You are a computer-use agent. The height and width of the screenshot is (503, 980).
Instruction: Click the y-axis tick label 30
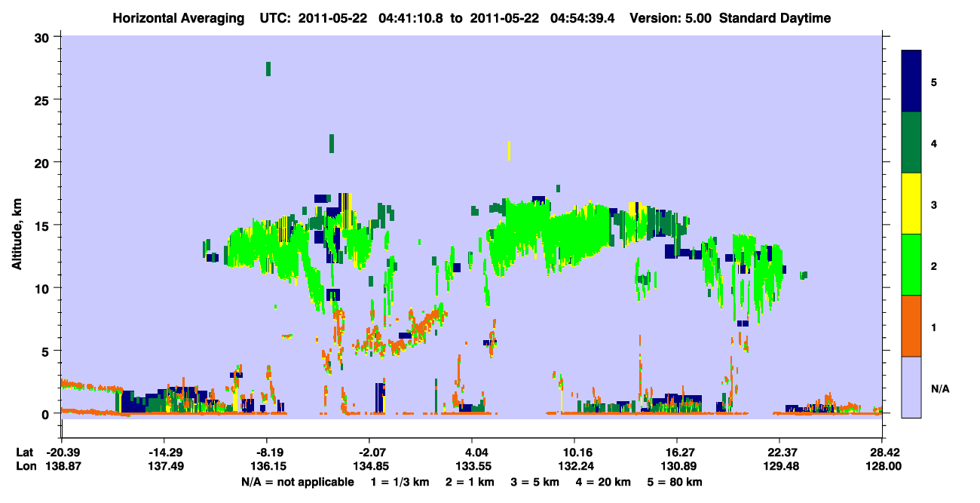[44, 37]
